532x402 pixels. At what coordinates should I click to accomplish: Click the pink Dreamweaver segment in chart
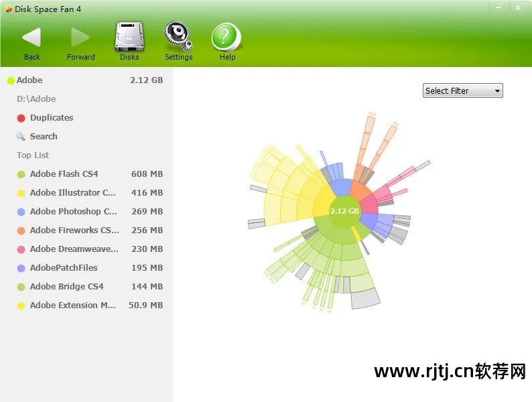pyautogui.click(x=369, y=204)
